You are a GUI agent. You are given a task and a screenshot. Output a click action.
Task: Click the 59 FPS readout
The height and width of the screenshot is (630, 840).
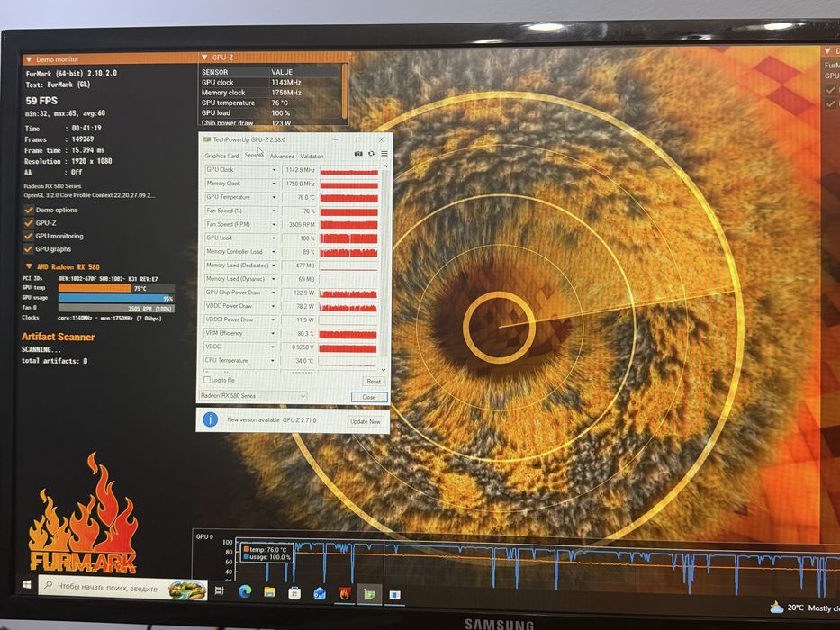(41, 100)
